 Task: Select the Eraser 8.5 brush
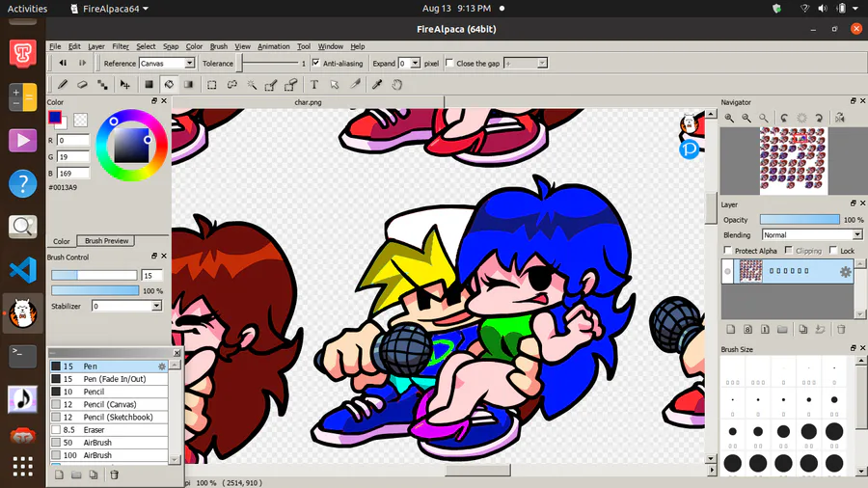[x=108, y=430]
